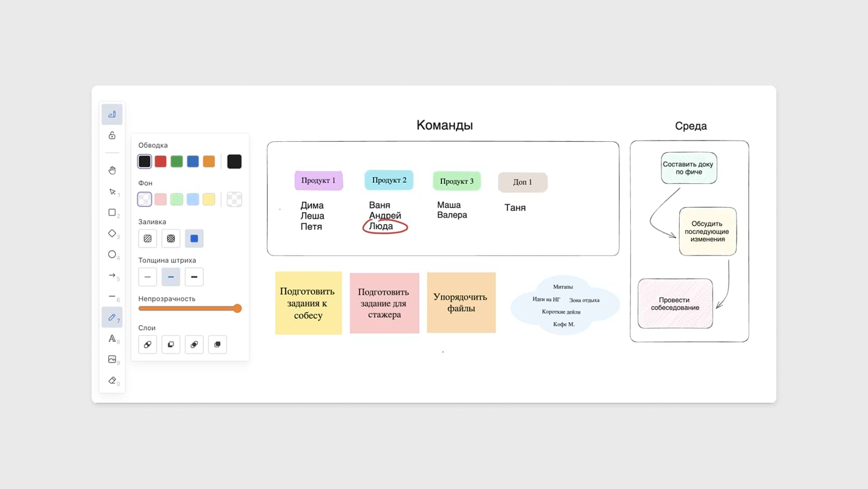Select the cross-hatch fill style
868x489 pixels.
tap(171, 238)
